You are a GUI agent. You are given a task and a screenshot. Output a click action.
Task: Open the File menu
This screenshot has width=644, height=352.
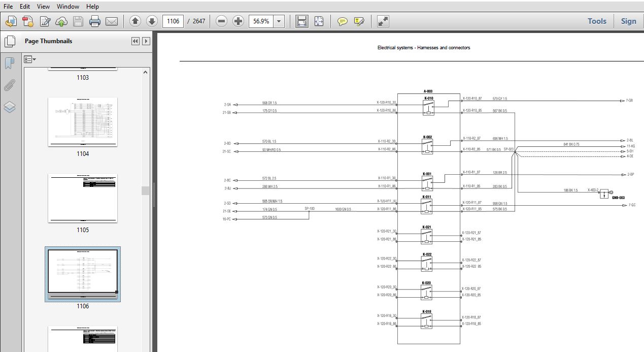[x=8, y=7]
